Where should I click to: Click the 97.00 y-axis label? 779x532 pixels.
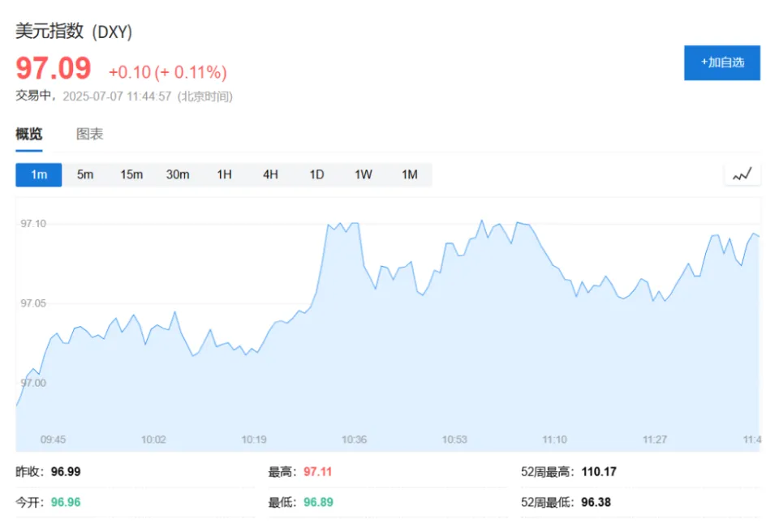pyautogui.click(x=33, y=383)
